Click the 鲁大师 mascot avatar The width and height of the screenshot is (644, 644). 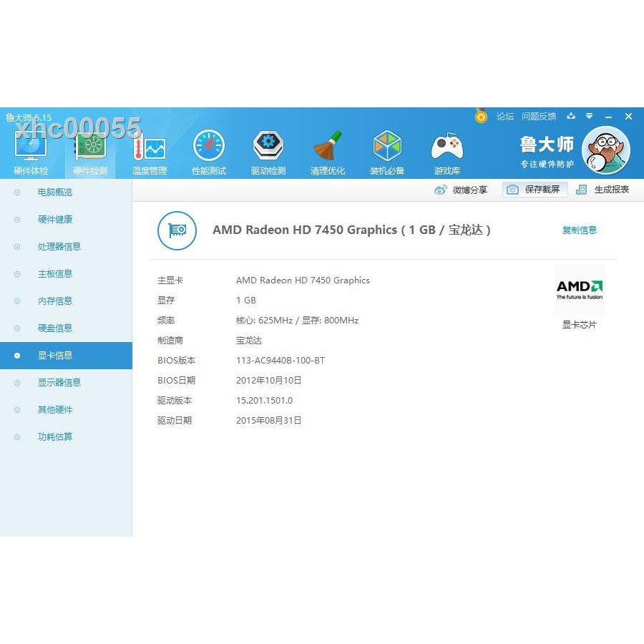(606, 150)
